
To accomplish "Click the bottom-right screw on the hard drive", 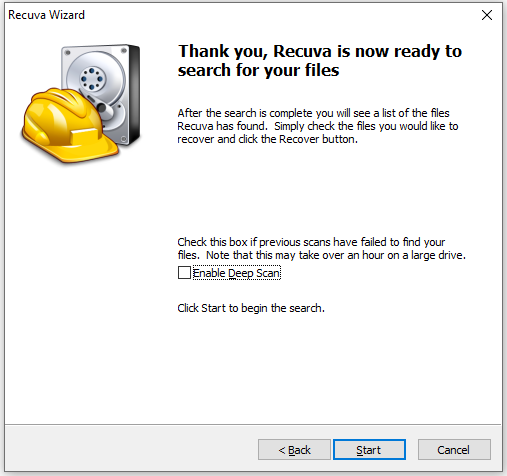I will (x=124, y=139).
